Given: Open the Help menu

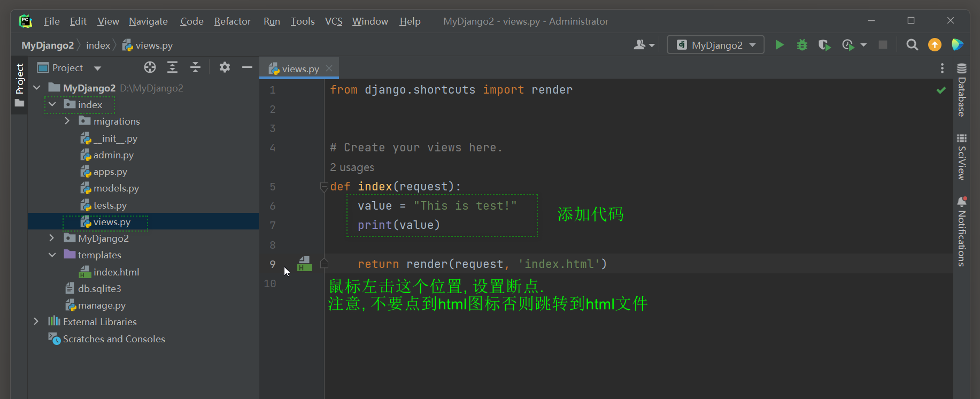Looking at the screenshot, I should point(410,21).
